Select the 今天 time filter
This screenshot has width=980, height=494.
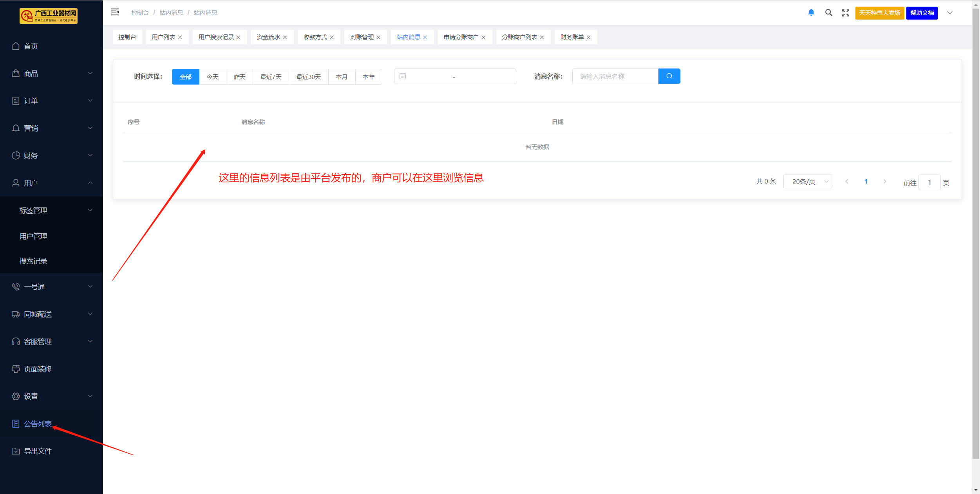tap(212, 77)
